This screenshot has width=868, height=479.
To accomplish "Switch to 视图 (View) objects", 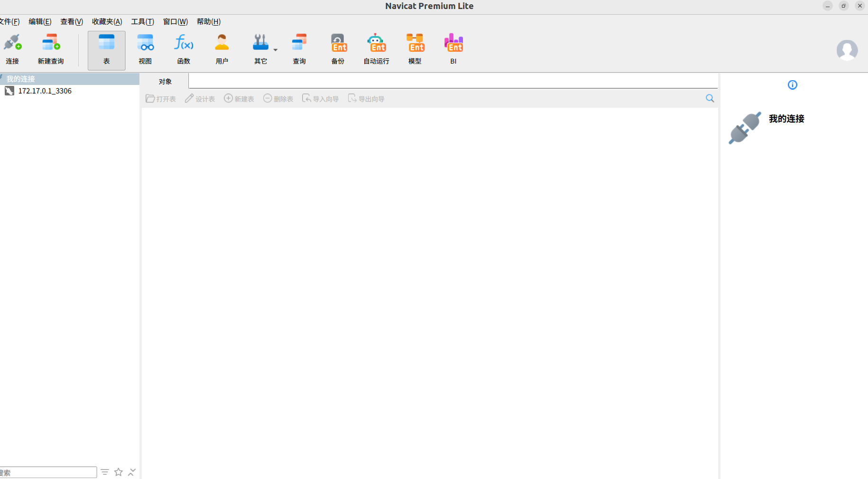I will [x=145, y=49].
